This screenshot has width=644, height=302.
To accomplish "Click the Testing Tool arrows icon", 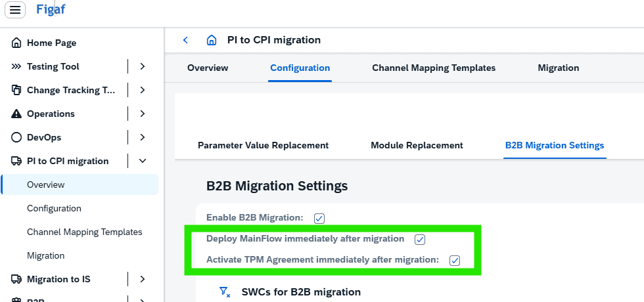I will pyautogui.click(x=16, y=66).
